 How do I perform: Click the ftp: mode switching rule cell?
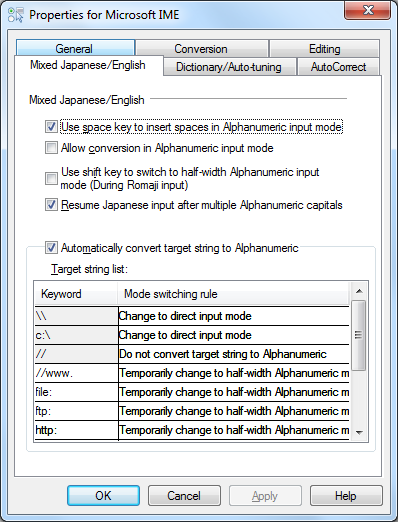pos(234,411)
